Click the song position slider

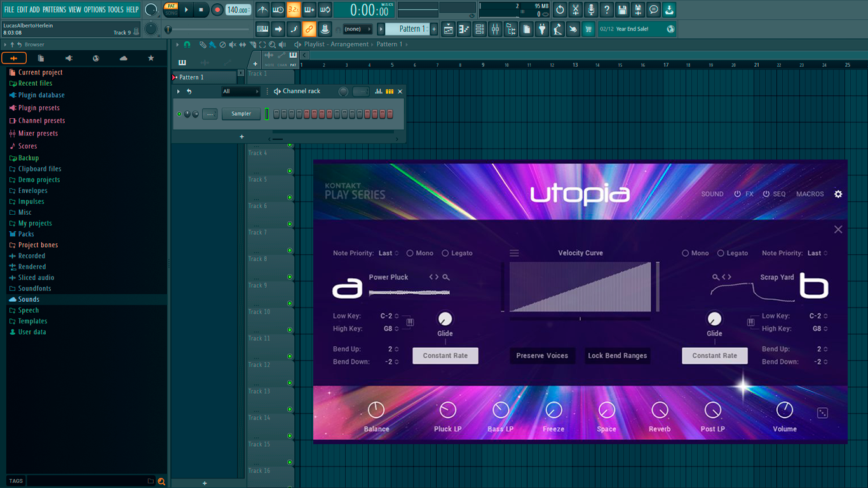pyautogui.click(x=209, y=29)
